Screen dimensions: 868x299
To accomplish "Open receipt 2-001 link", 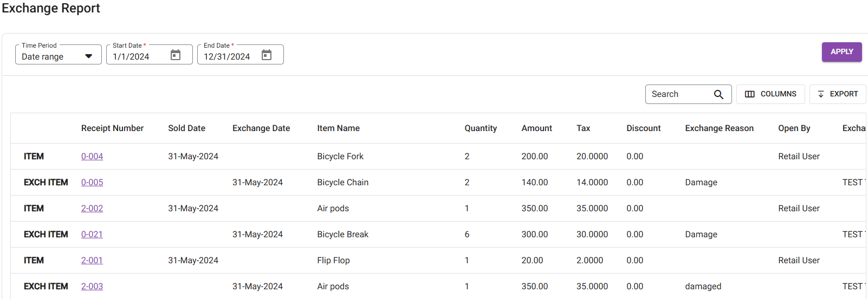I will [x=92, y=261].
